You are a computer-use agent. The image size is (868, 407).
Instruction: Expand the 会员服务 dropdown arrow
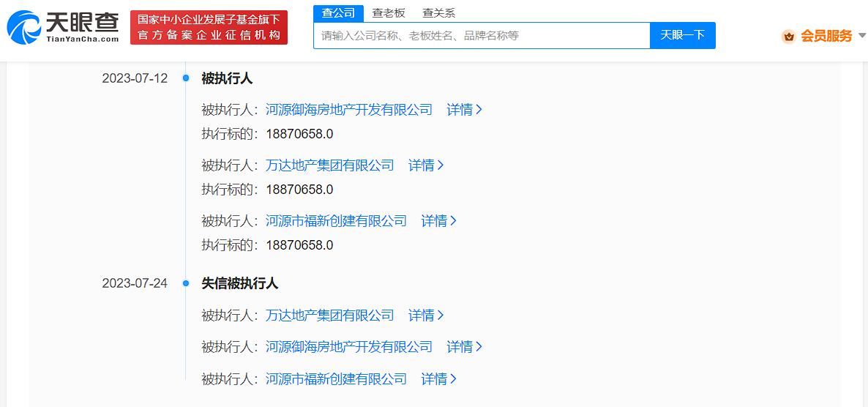coord(861,36)
